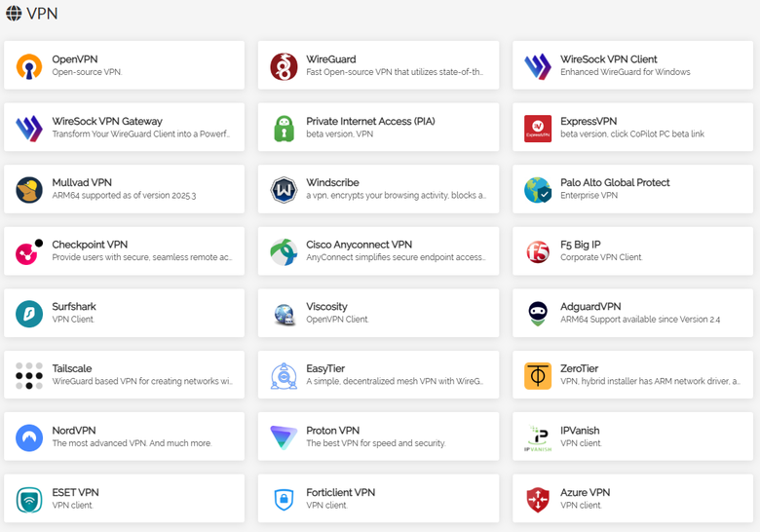760x532 pixels.
Task: Click 'VPN Client.' text under Surfshark
Action: (73, 320)
